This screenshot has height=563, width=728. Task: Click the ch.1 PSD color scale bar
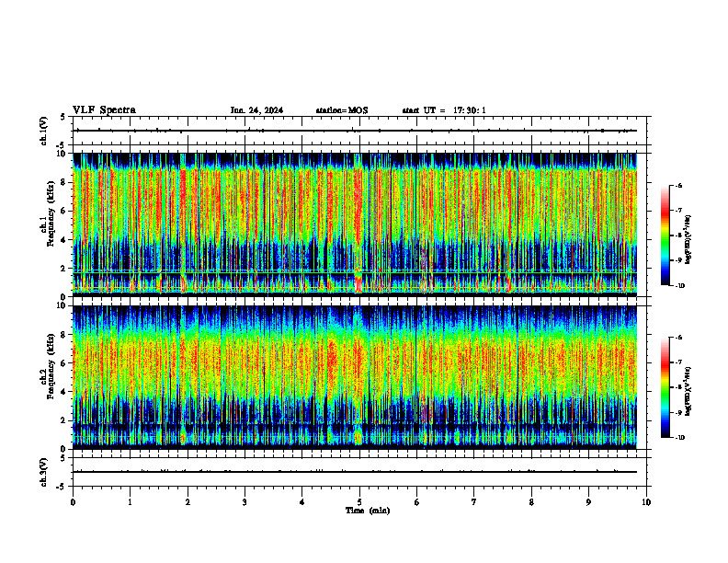665,236
